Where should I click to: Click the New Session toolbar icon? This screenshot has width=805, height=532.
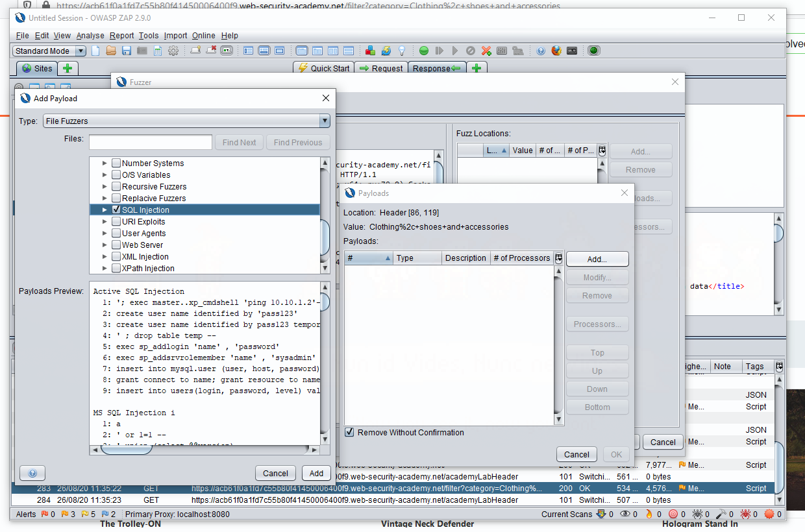point(95,51)
